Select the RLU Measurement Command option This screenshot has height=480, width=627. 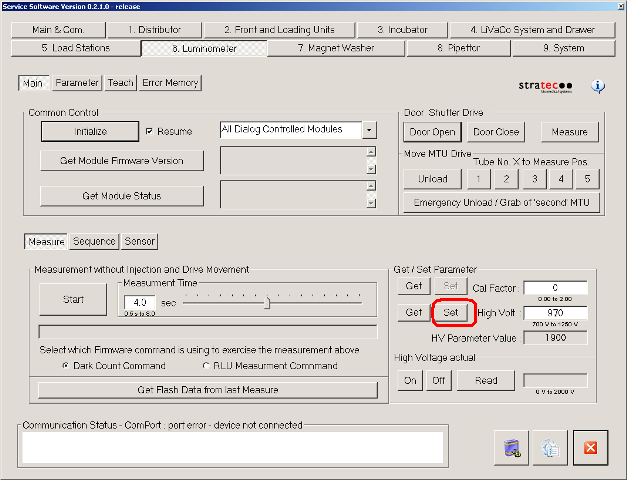[x=204, y=366]
